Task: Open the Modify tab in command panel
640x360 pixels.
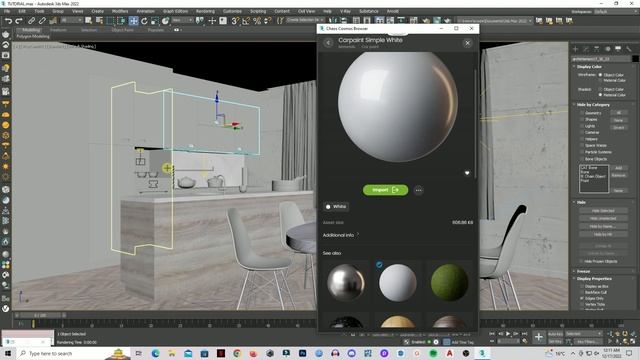Action: coord(586,49)
